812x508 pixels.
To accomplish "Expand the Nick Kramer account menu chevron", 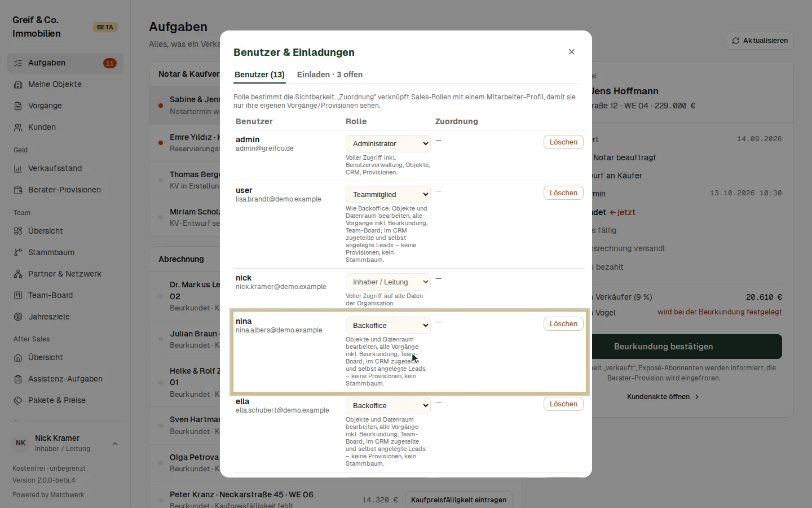I will (x=115, y=444).
